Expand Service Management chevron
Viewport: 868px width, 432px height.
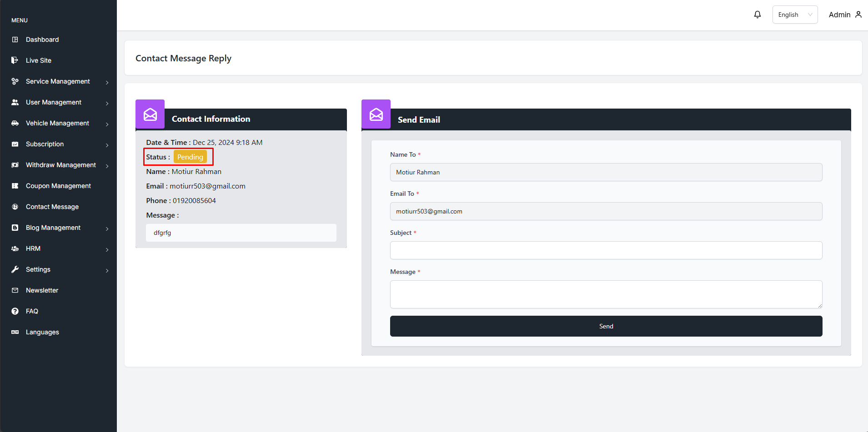(107, 82)
